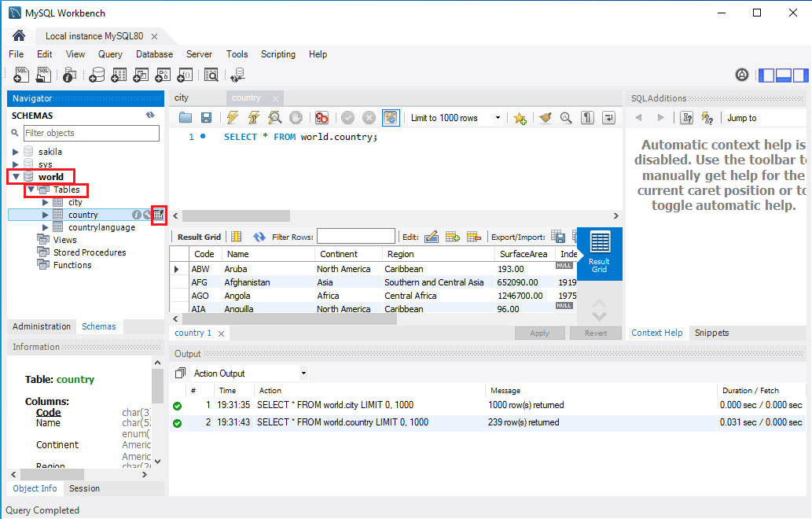Click the Apply button
The width and height of the screenshot is (812, 519).
[x=539, y=333]
